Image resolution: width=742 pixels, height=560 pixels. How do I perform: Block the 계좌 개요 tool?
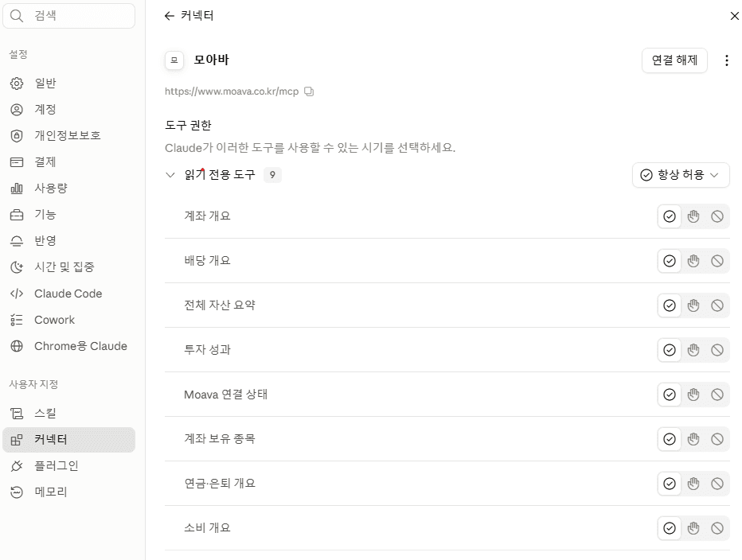point(717,216)
